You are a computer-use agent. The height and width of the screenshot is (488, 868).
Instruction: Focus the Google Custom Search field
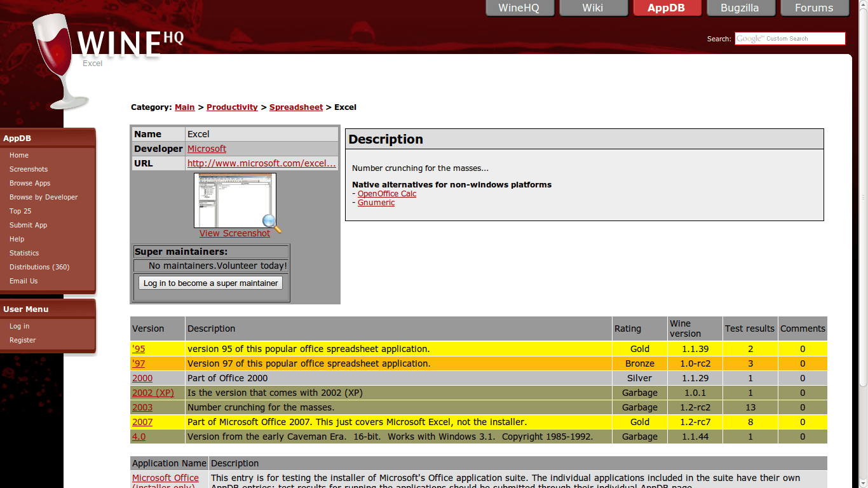coord(790,39)
